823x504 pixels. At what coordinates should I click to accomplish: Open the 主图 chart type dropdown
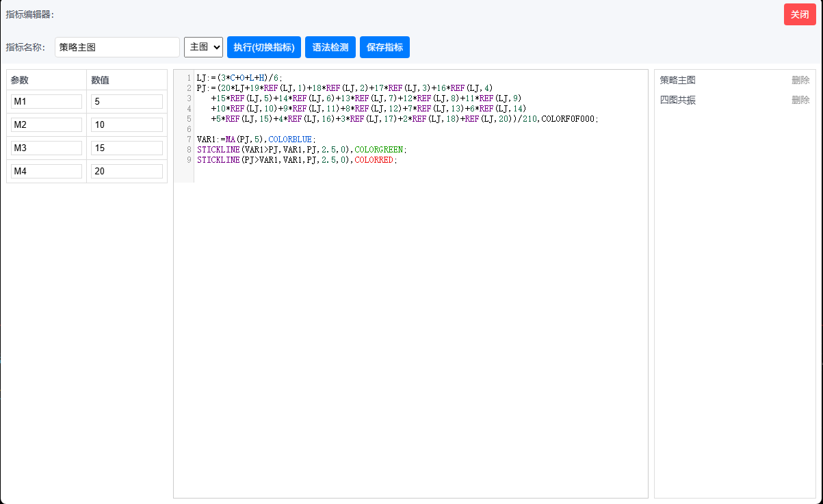pos(203,47)
